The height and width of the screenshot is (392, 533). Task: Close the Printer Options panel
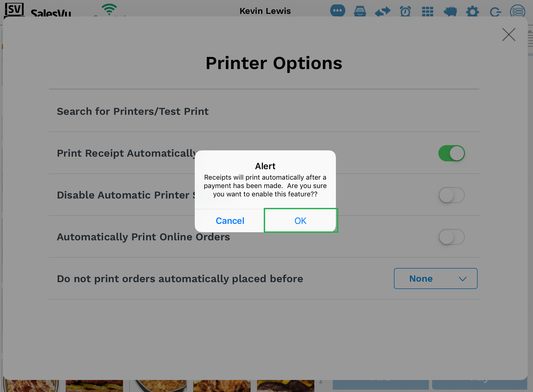coord(509,35)
